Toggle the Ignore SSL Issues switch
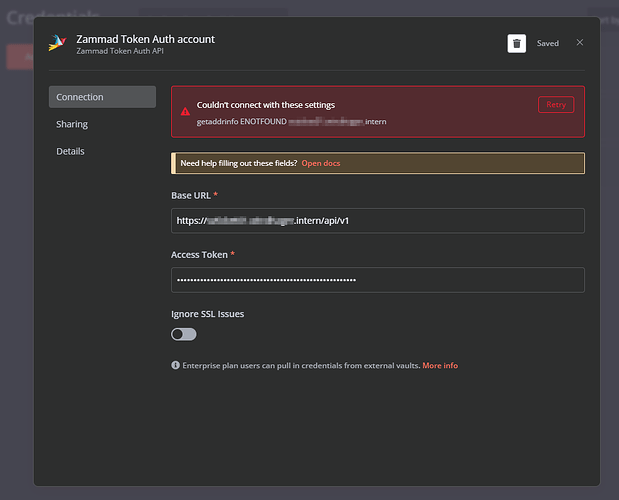 184,334
